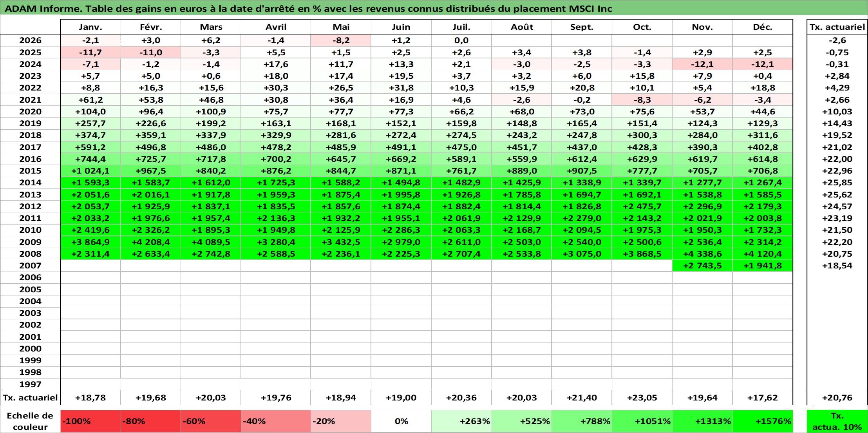The image size is (868, 433).
Task: Click cell +19,5 for Juin 2023
Action: [x=401, y=76]
